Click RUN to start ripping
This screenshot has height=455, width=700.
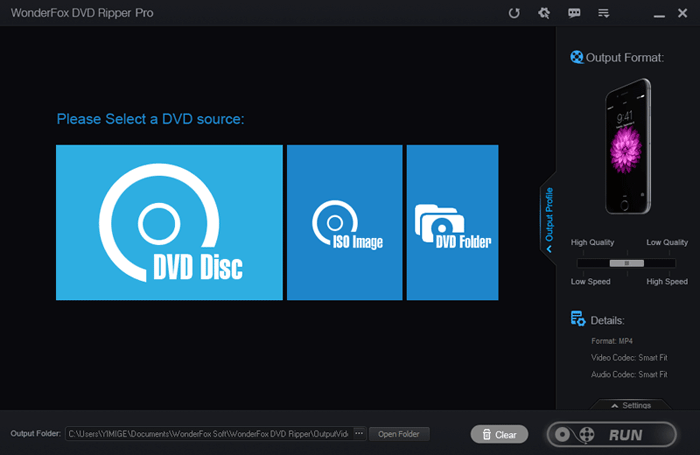click(x=612, y=434)
